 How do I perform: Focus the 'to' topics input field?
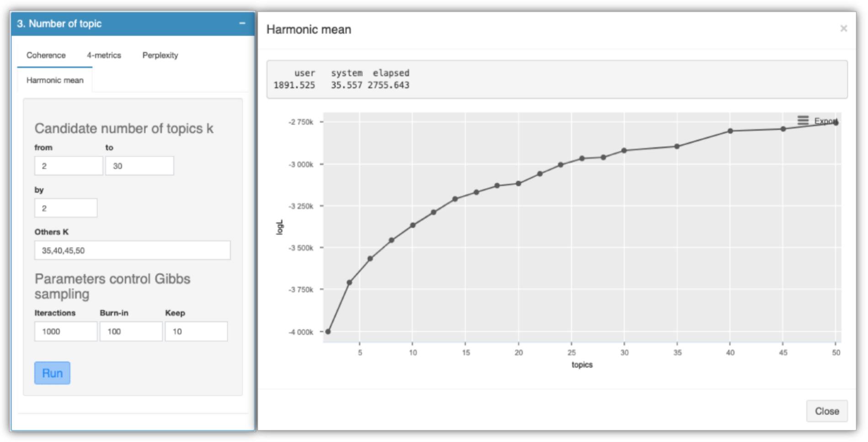pos(139,166)
